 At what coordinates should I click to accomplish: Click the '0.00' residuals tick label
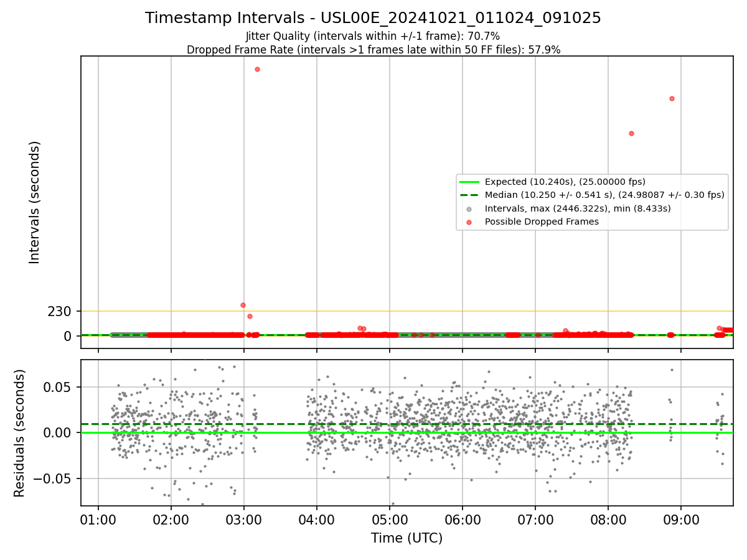[x=57, y=433]
